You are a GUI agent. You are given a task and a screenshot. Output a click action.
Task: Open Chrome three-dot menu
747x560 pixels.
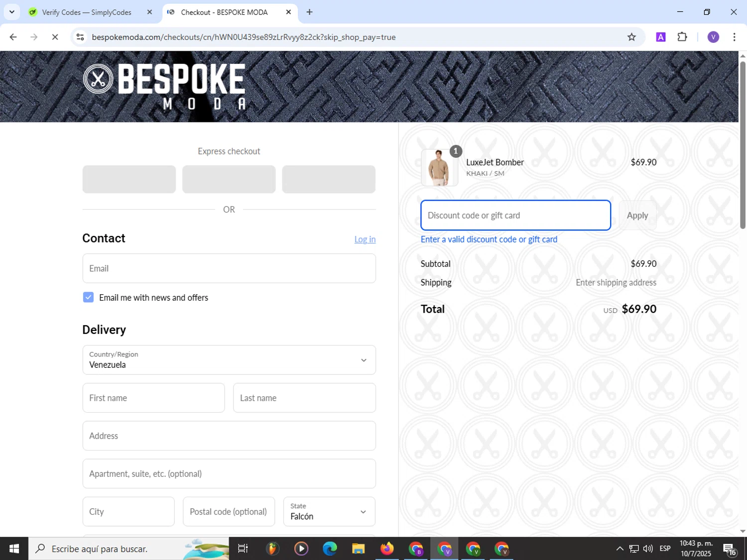[x=734, y=37]
